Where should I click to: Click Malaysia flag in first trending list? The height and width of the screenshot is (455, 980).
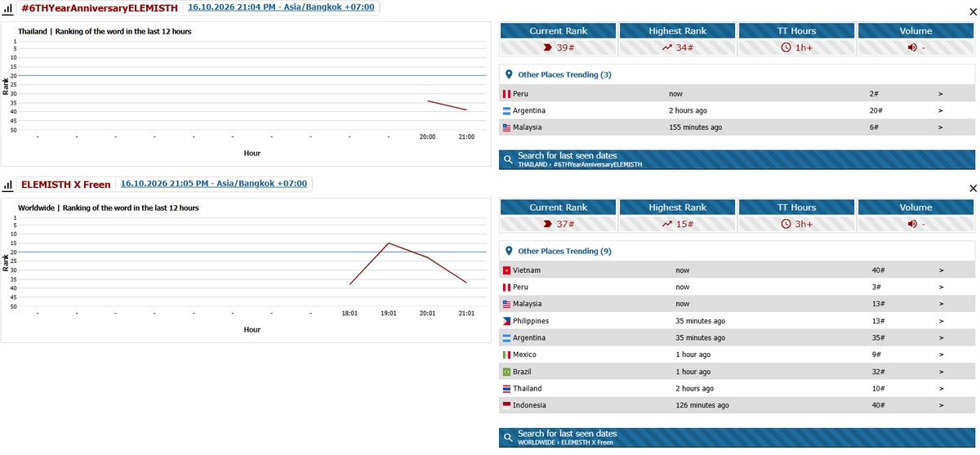click(506, 127)
